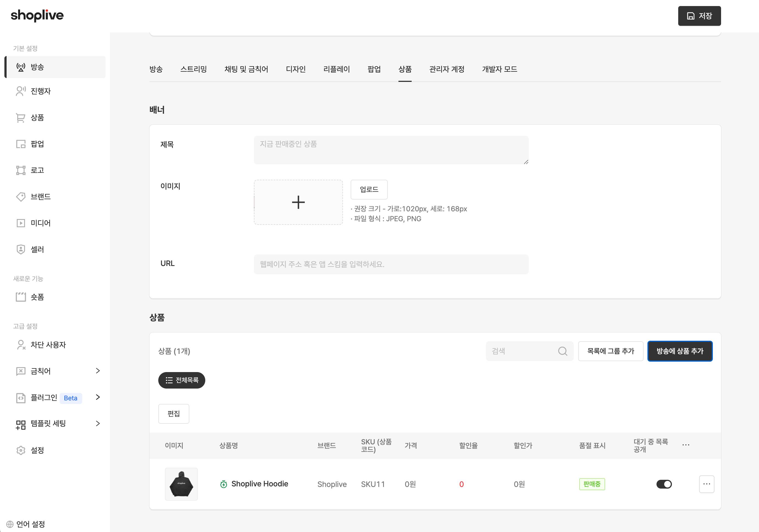
Task: Click the banner 제목 text field
Action: point(391,150)
